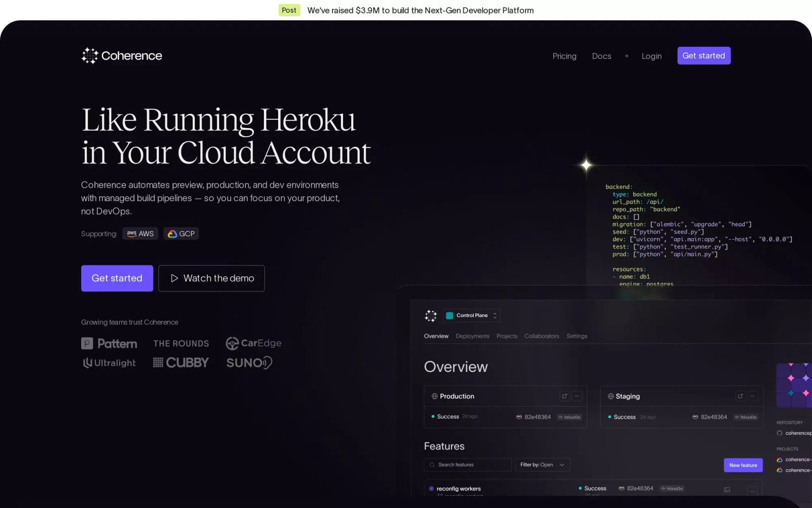Screen dimensions: 812x508
Task: Select the reconfig workers feature row
Action: pyautogui.click(x=593, y=489)
